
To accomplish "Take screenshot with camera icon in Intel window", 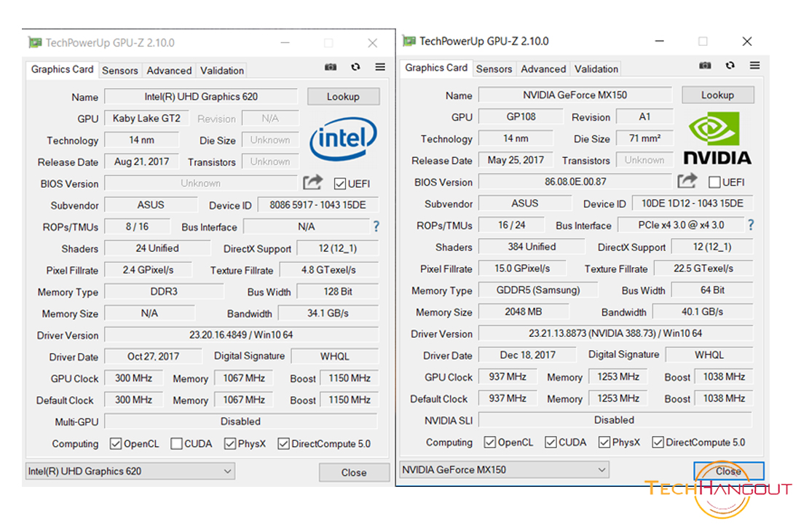I will (331, 67).
